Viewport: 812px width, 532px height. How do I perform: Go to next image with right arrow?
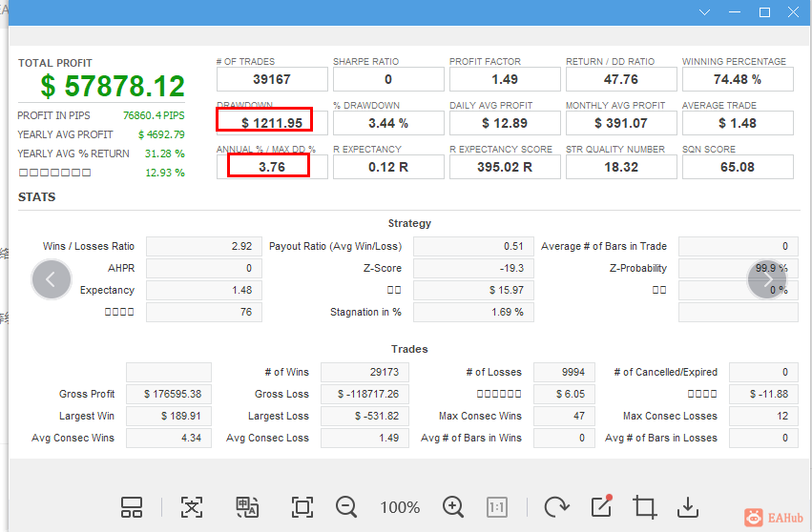(767, 279)
